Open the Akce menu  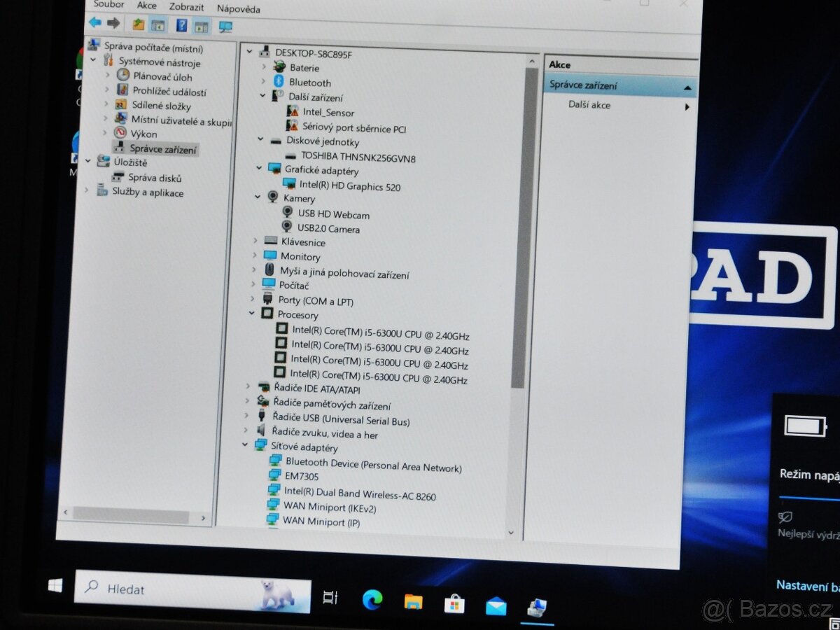tap(147, 6)
